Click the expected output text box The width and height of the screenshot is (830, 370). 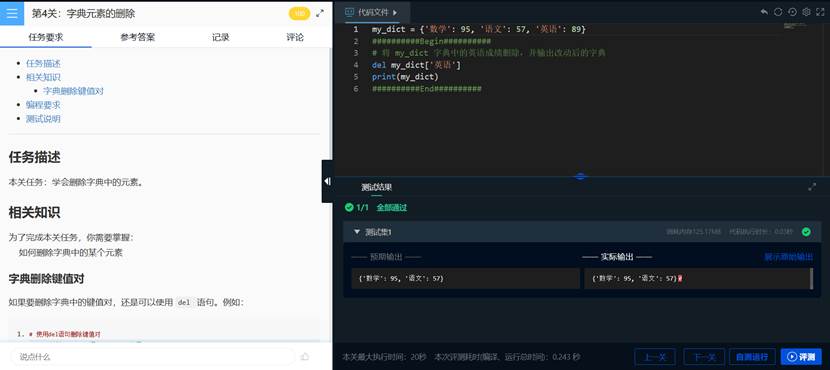[x=465, y=278]
